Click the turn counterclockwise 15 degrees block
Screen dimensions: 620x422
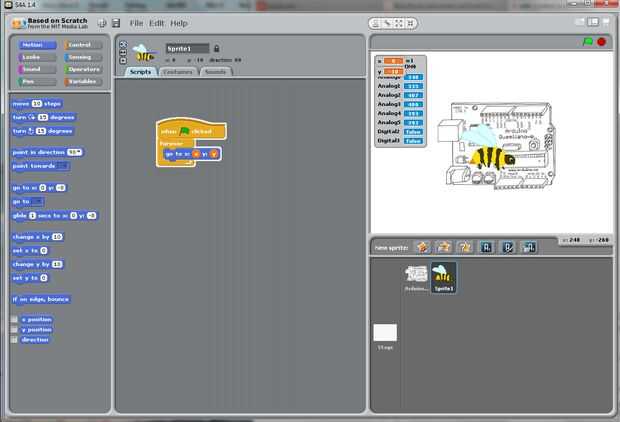pos(43,131)
